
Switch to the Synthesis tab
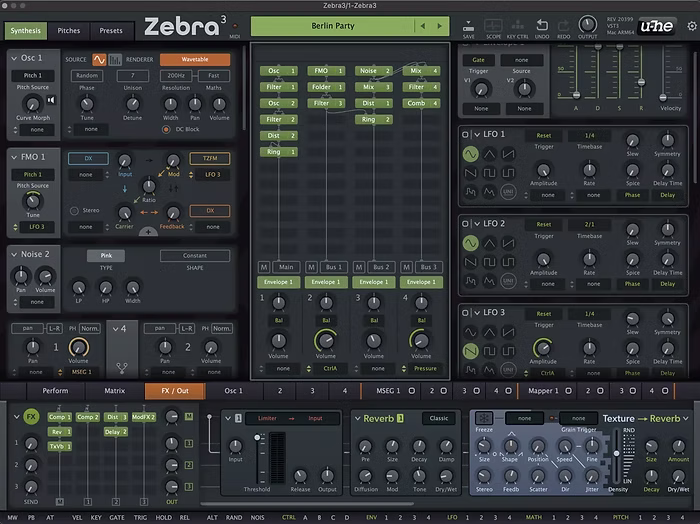(25, 31)
